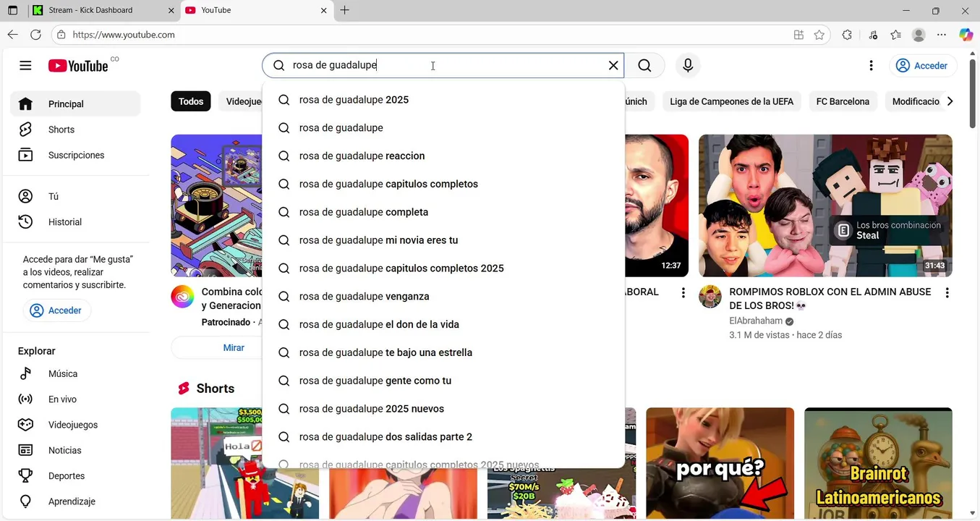The image size is (980, 521).
Task: Open options menu for ROMPIMOS ROBLOX video
Action: 947,293
